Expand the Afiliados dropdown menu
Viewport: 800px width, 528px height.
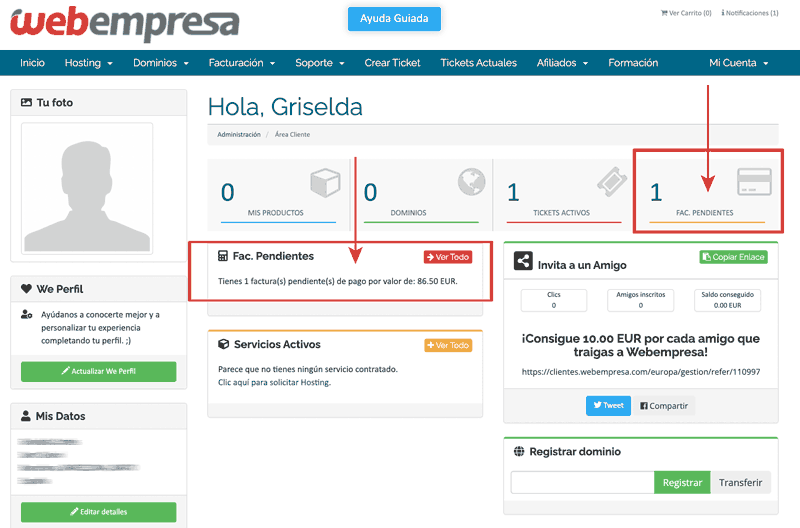point(562,63)
